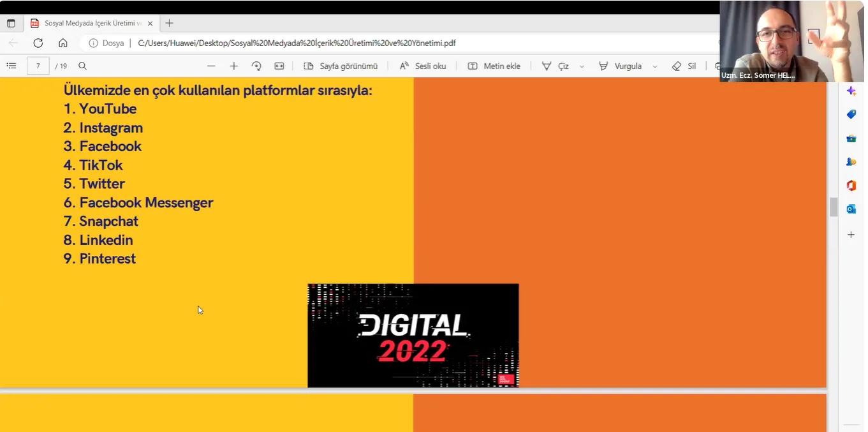Go to the browser home page
This screenshot has width=868, height=432.
(63, 43)
